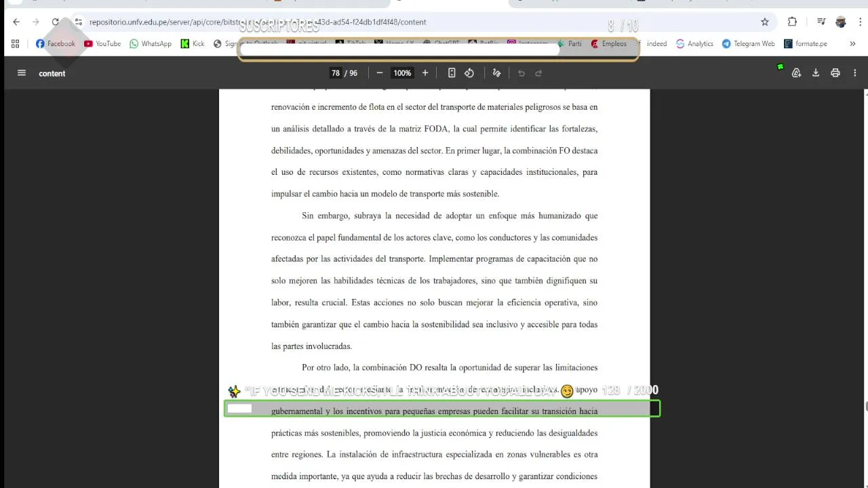Click the line starting 'reconozca el papel fundamental'
The image size is (868, 488).
[x=434, y=238]
